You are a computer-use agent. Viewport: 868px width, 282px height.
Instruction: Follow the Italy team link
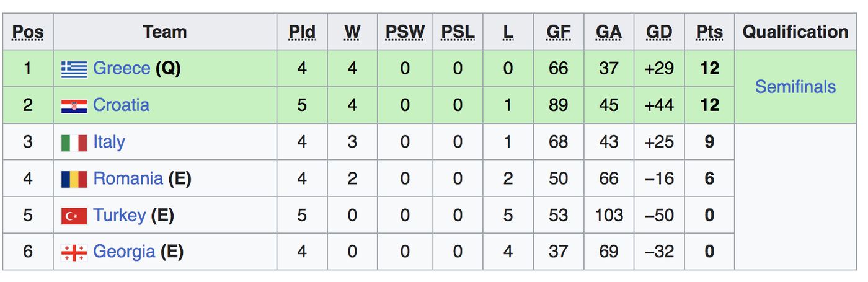click(x=109, y=142)
